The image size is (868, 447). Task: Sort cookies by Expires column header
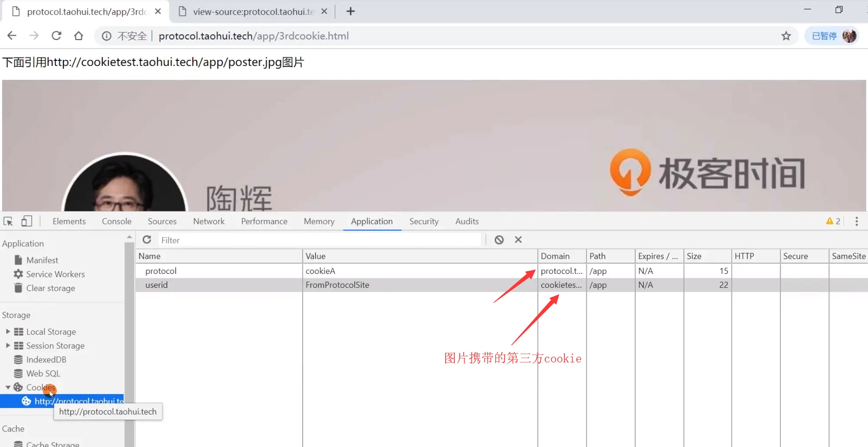[659, 256]
